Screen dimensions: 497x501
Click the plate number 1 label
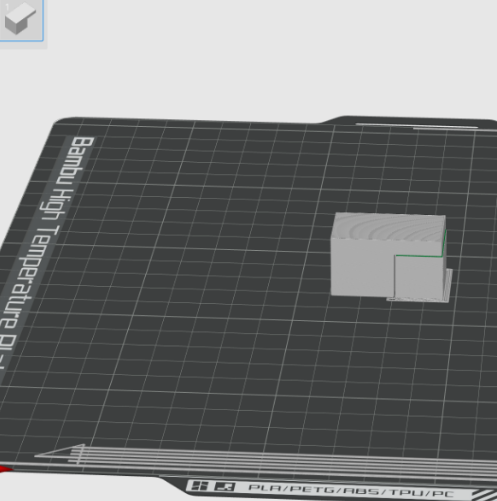click(7, 7)
